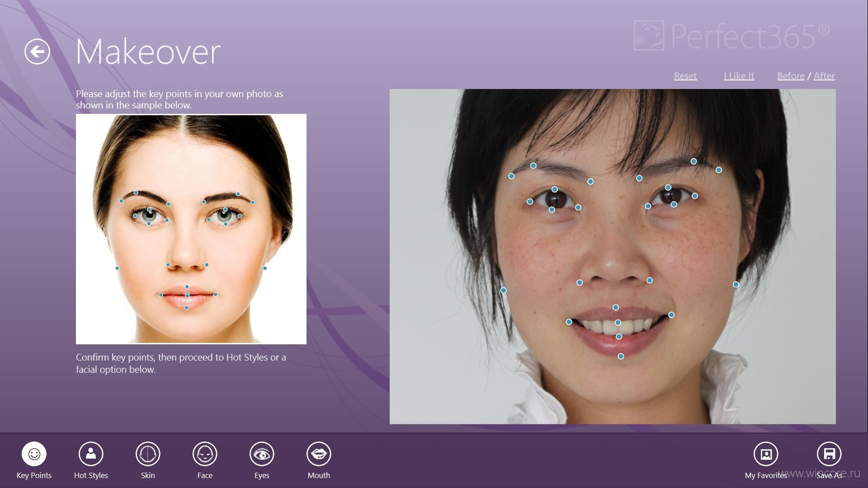Click the Key Points tool icon
The width and height of the screenshot is (868, 488).
33,455
